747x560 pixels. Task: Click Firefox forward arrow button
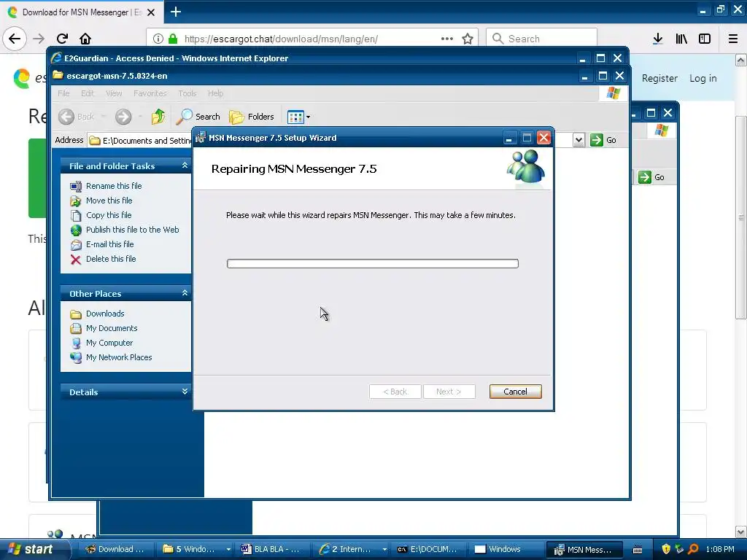[x=39, y=39]
